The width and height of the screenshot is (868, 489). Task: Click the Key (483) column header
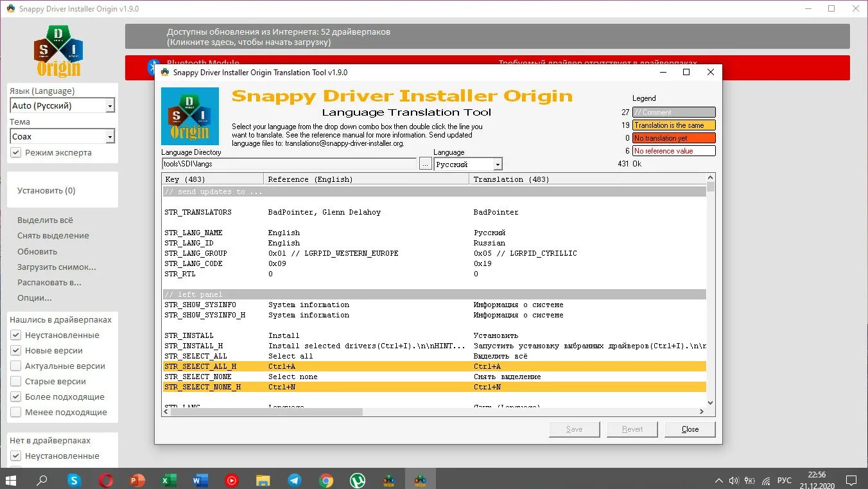point(213,179)
